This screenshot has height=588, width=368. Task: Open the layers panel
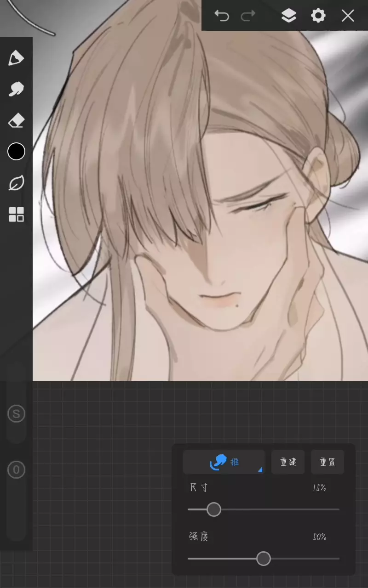click(288, 16)
